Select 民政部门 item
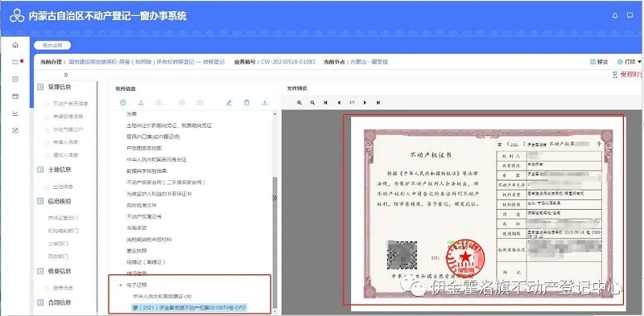The height and width of the screenshot is (316, 644). [58, 256]
